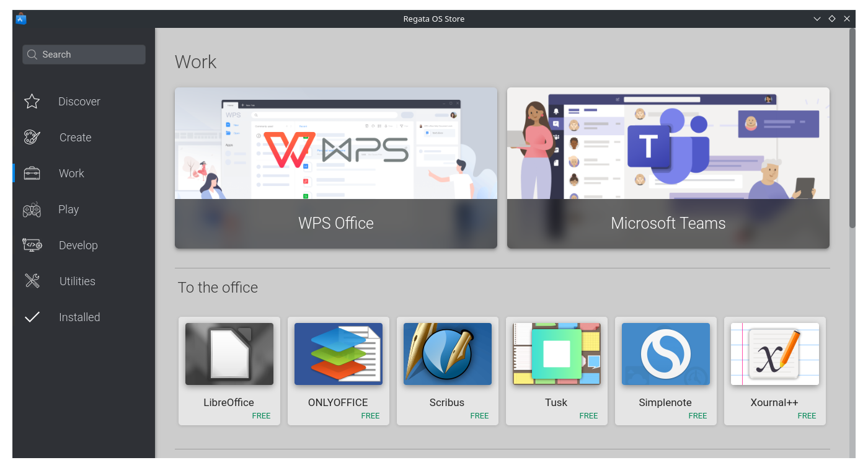Screen dimensions: 868x473
Task: Click the Simplenote logo icon
Action: click(666, 354)
